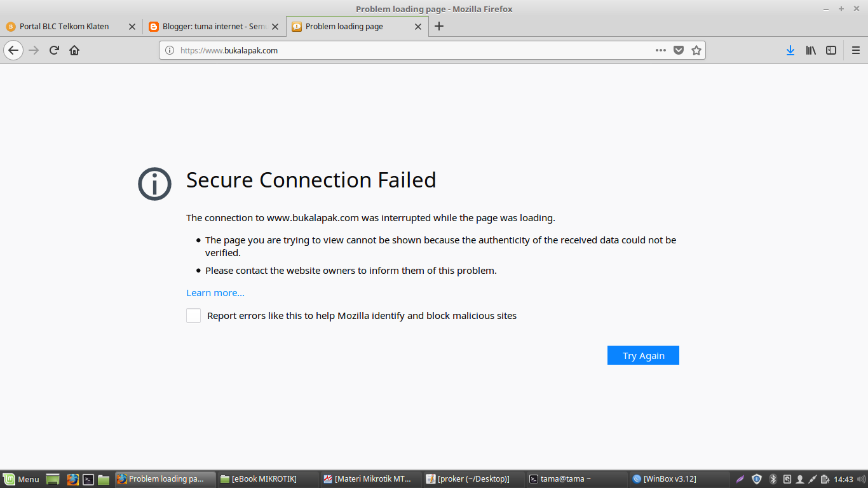Open the Learn more link
Viewport: 868px width, 488px height.
(215, 293)
